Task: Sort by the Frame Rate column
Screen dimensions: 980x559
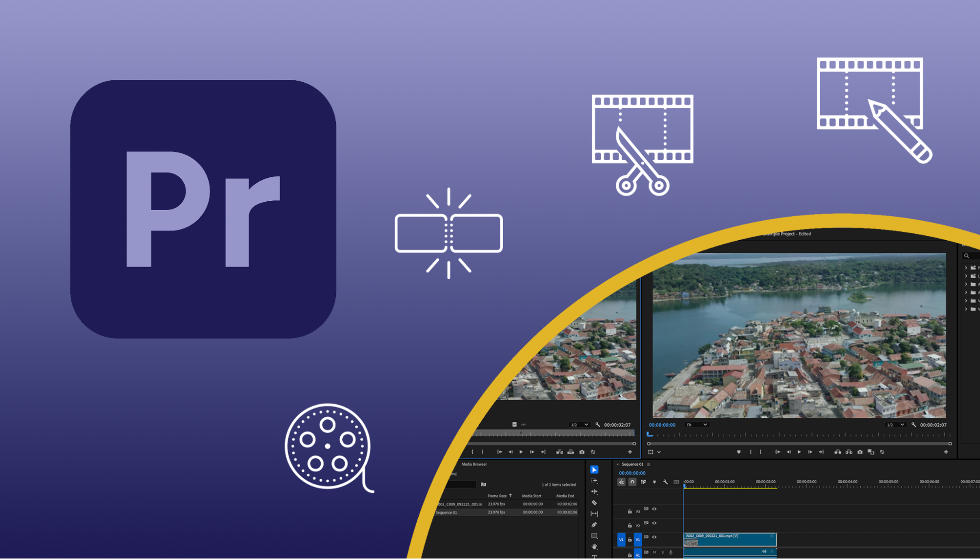Action: tap(497, 496)
